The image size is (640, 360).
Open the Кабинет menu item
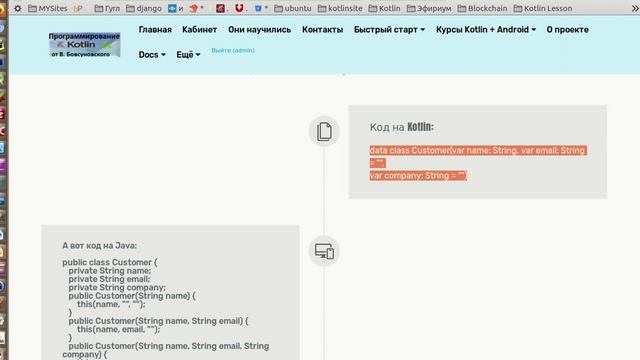tap(200, 30)
